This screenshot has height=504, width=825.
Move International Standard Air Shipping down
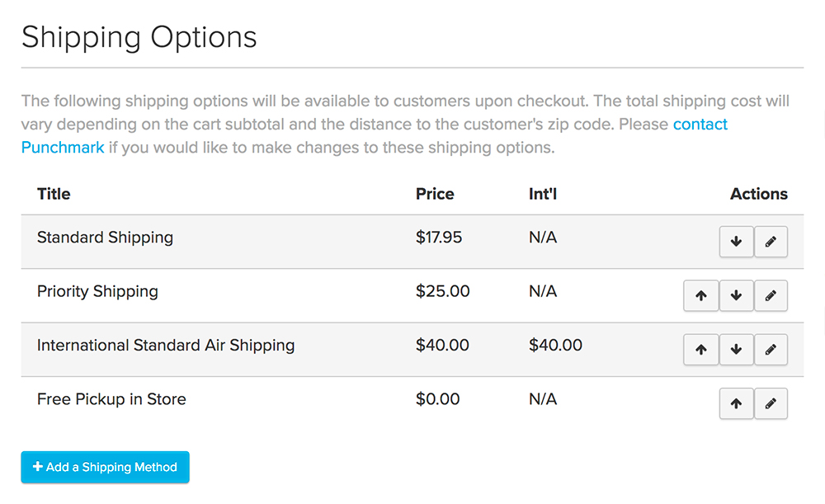[x=736, y=350]
